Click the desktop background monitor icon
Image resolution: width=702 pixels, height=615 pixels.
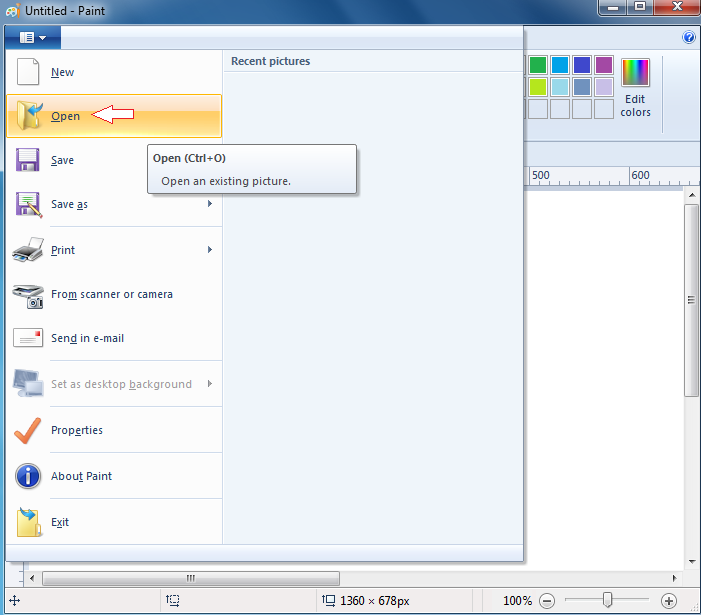coord(28,383)
